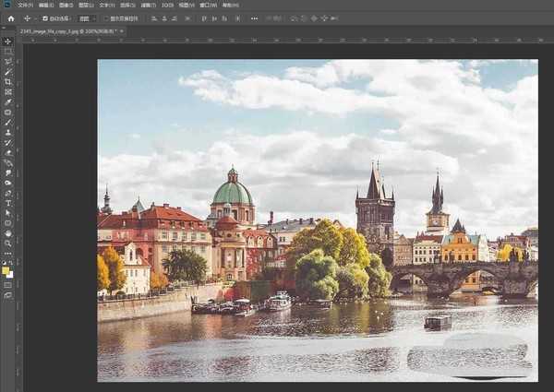Open the 滤镜 menu
Screen dimensions: 554x392
(146, 5)
